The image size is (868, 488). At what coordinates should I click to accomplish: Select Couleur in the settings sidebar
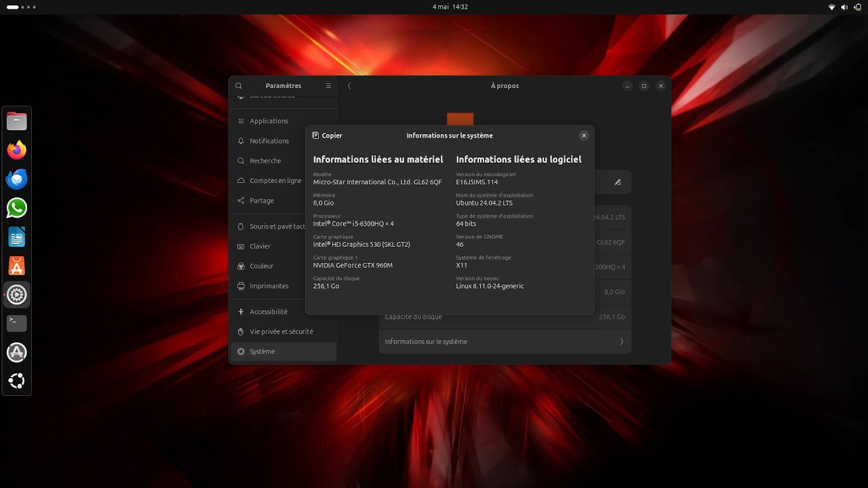(x=283, y=266)
